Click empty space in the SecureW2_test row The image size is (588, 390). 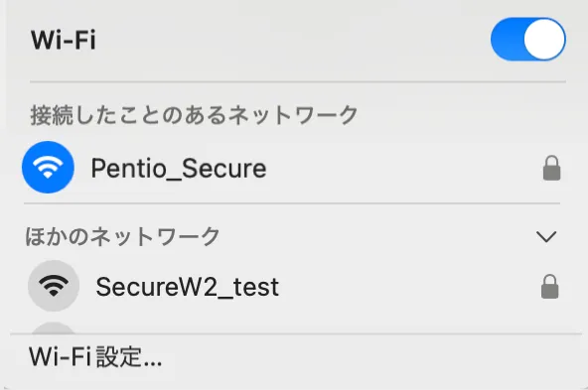409,287
